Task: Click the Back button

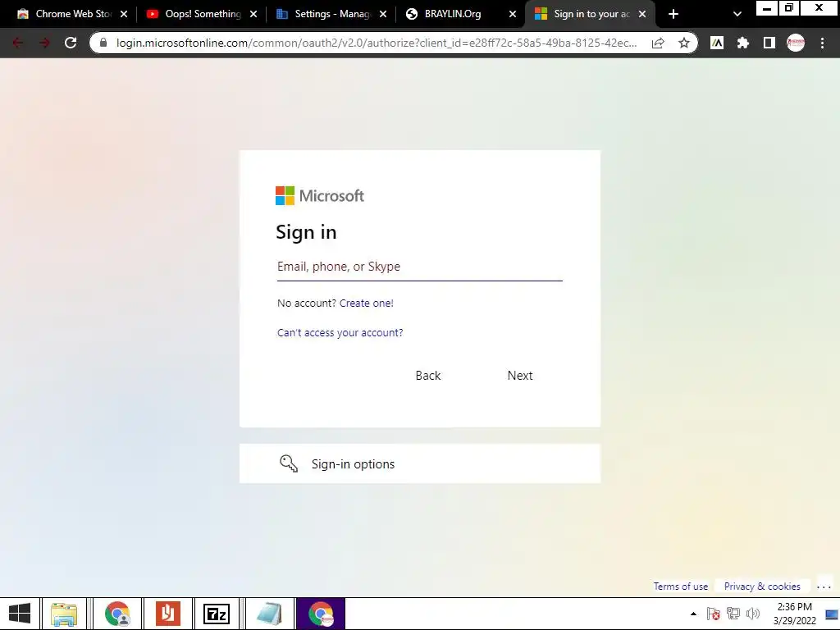Action: 428,376
